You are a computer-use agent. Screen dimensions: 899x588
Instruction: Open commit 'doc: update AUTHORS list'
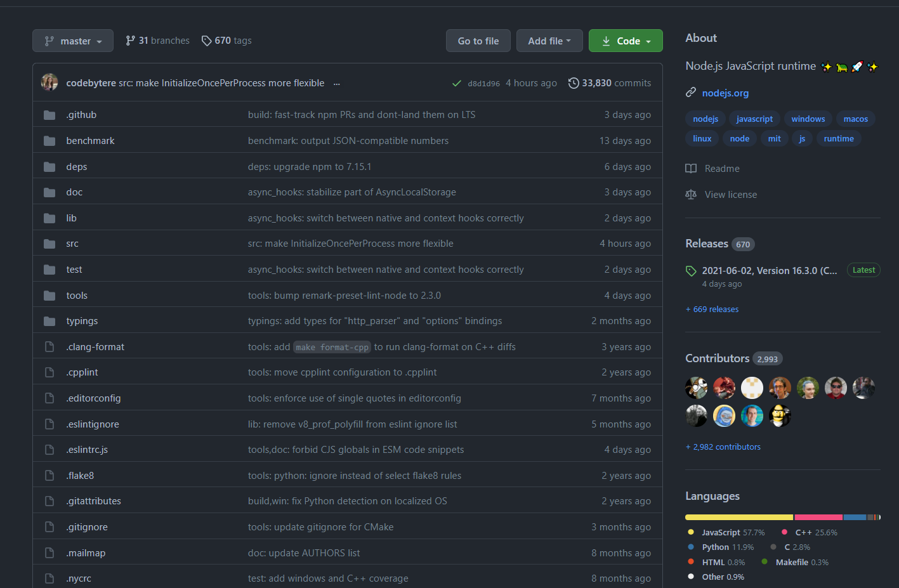[x=304, y=553]
